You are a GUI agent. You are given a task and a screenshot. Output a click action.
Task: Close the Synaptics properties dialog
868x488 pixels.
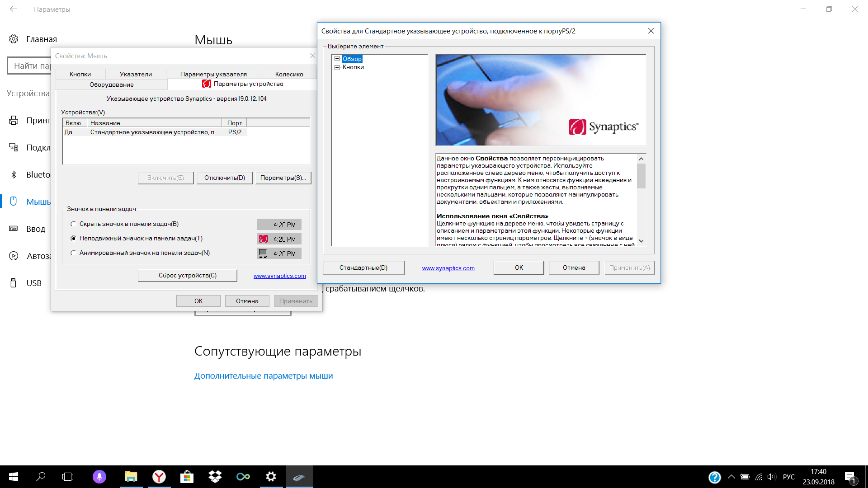click(651, 31)
